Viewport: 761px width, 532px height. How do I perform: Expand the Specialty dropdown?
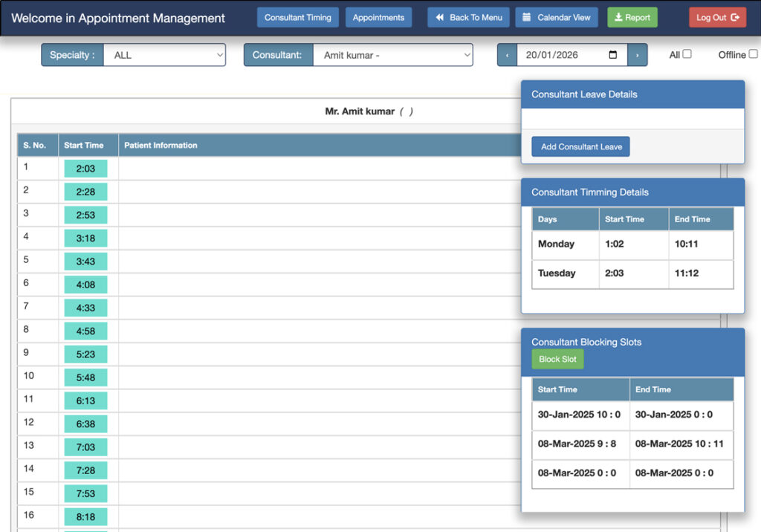pyautogui.click(x=163, y=55)
